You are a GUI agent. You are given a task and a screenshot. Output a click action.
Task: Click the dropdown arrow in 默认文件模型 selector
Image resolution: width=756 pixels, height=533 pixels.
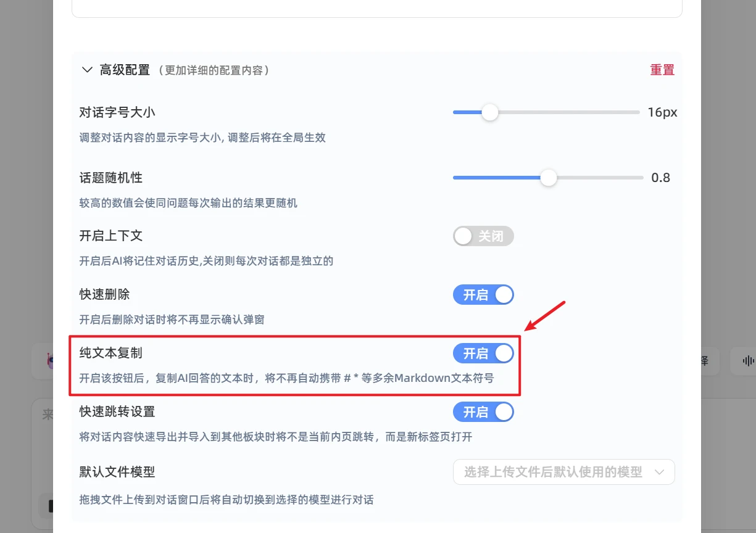click(659, 473)
